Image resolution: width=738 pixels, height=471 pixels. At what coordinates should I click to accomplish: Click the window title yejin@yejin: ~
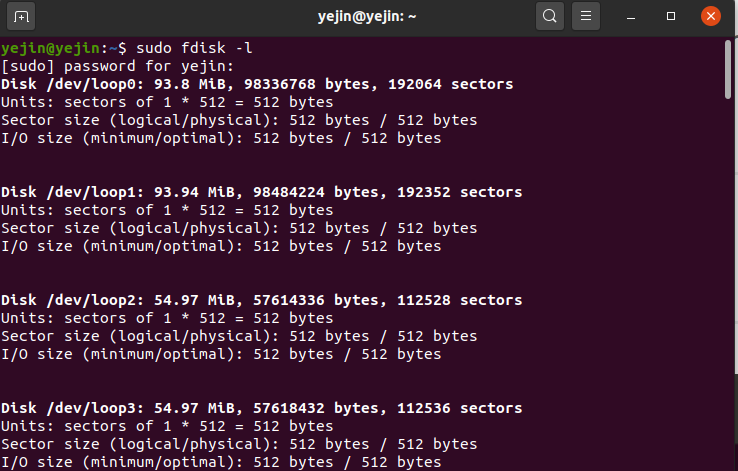(367, 16)
